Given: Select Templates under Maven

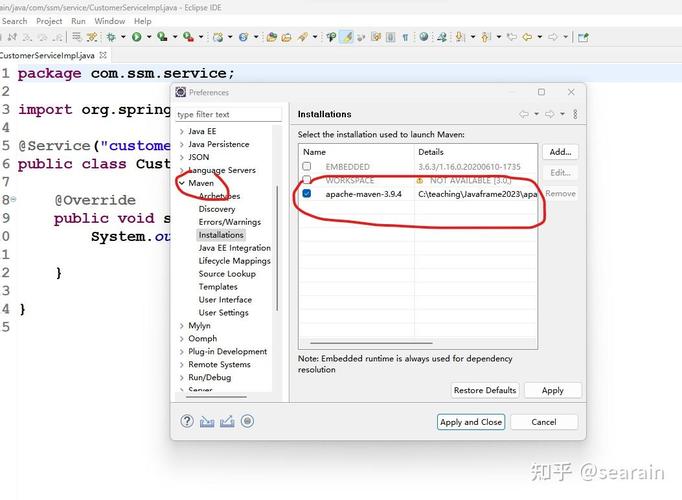Looking at the screenshot, I should [x=218, y=287].
